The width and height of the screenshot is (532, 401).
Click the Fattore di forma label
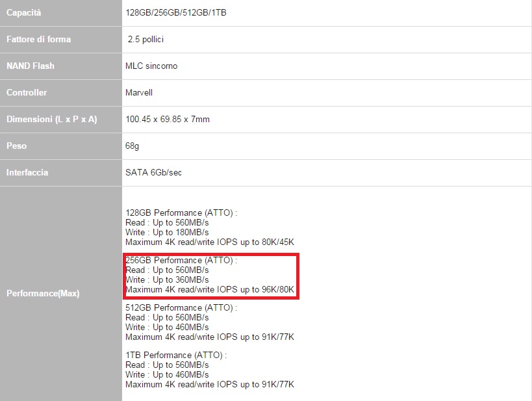point(38,39)
